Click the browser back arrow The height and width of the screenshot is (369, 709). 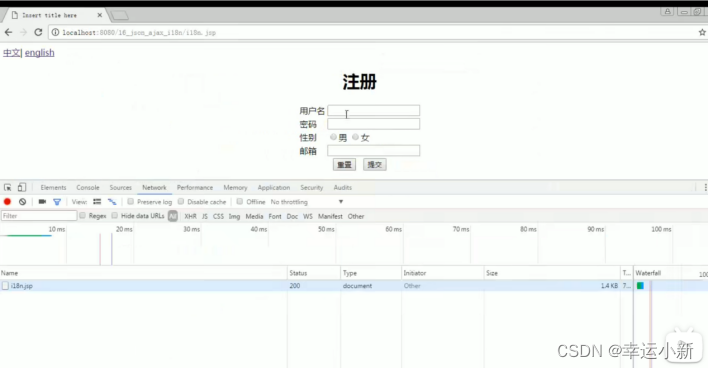(9, 32)
